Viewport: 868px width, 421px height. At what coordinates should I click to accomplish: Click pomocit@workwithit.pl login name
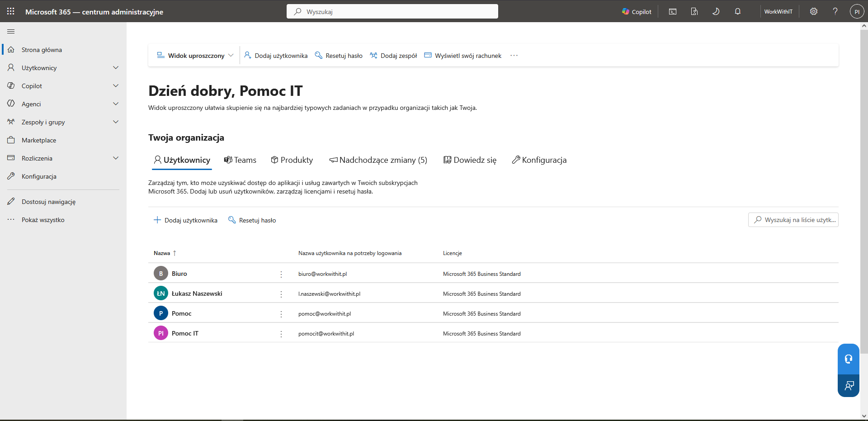pyautogui.click(x=326, y=334)
